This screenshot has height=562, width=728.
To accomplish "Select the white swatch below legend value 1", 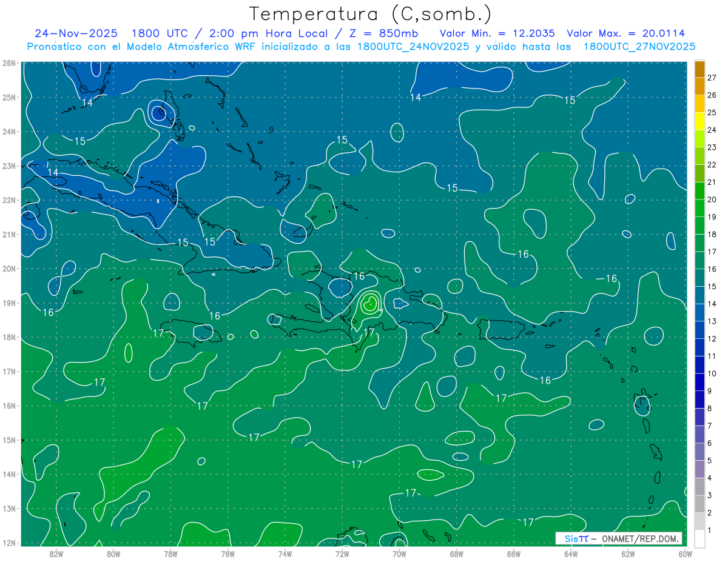I will [x=699, y=538].
